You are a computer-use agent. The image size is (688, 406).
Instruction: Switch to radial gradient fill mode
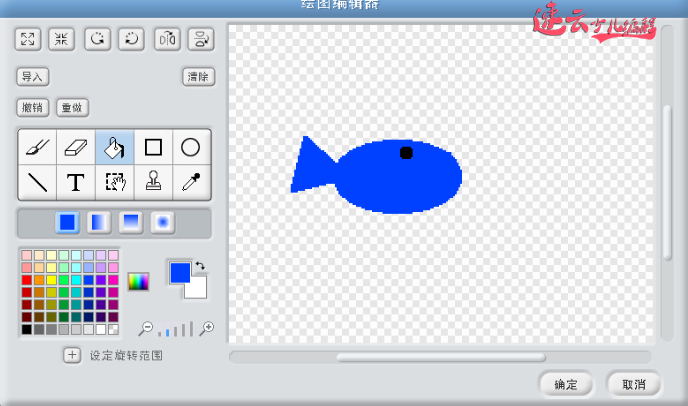click(x=161, y=222)
